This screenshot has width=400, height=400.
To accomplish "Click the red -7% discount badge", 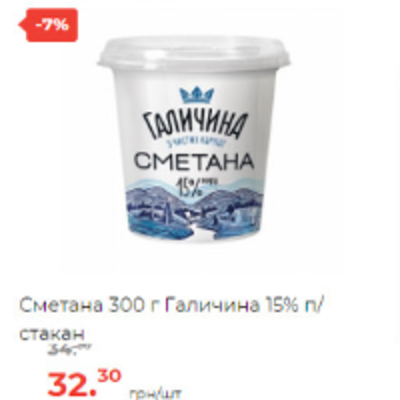I will (x=49, y=25).
